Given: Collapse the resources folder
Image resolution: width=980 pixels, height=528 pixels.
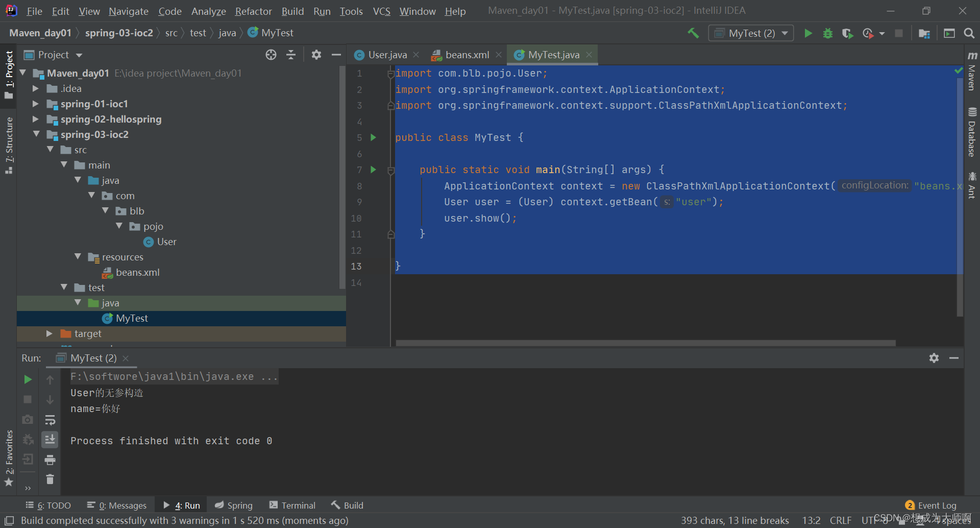Looking at the screenshot, I should click(78, 257).
